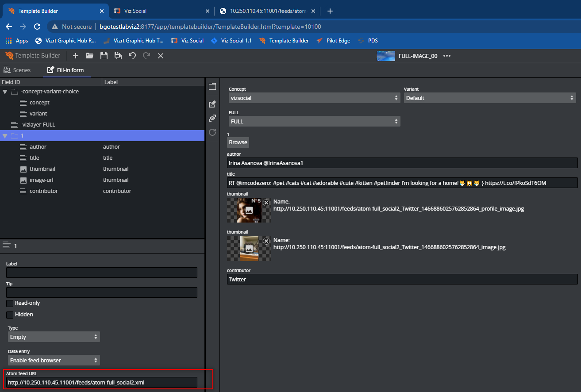The width and height of the screenshot is (581, 392).
Task: Undo the last change in Template Builder
Action: tap(132, 56)
